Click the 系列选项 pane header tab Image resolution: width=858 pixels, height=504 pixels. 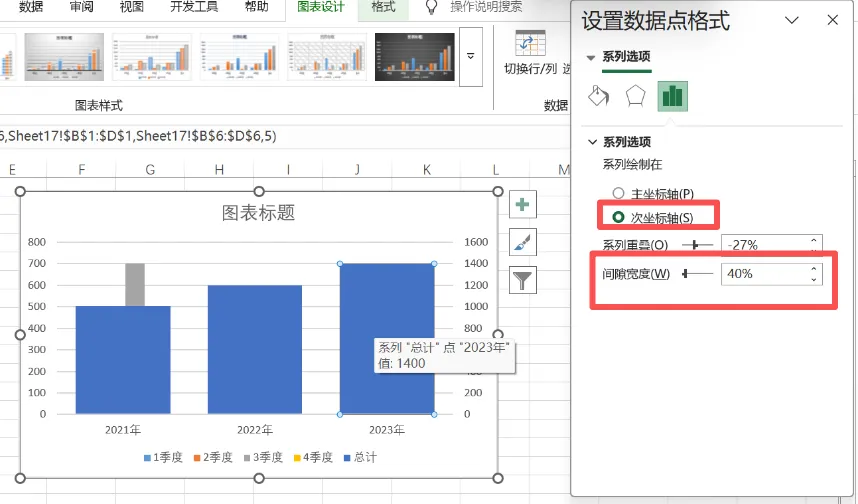point(627,57)
